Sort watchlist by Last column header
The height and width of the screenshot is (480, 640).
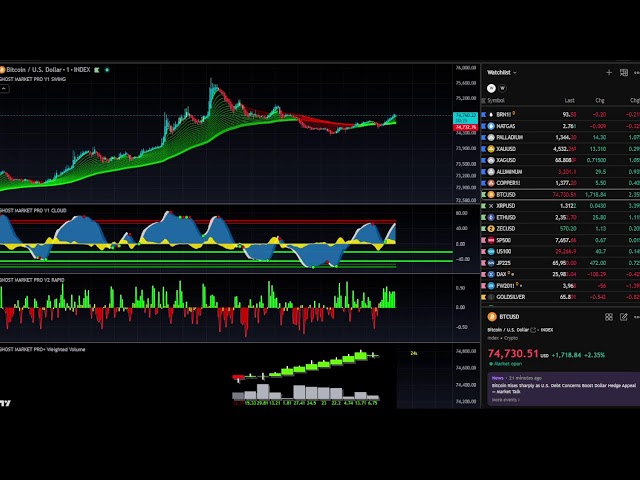coord(569,100)
